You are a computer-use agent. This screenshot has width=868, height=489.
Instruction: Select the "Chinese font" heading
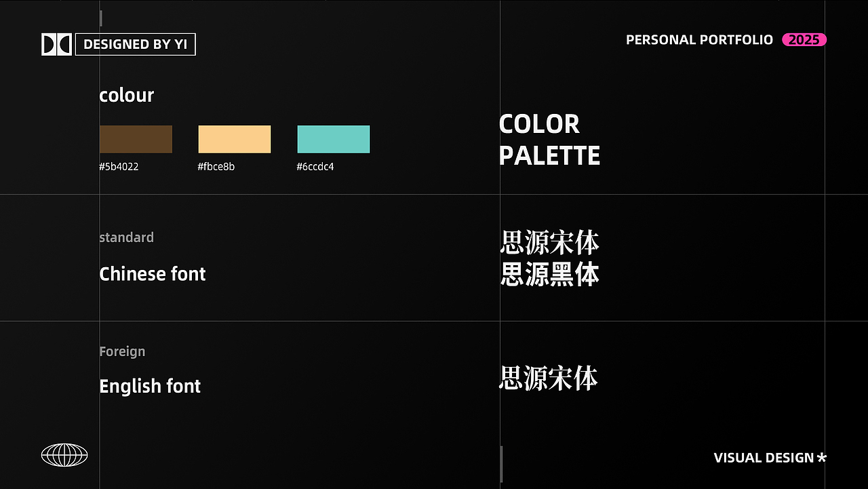(x=153, y=274)
